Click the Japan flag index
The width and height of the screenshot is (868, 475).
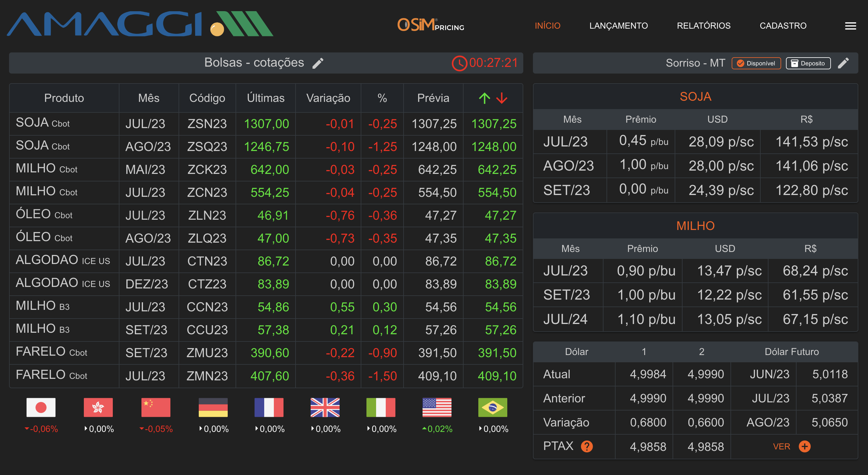(x=41, y=407)
